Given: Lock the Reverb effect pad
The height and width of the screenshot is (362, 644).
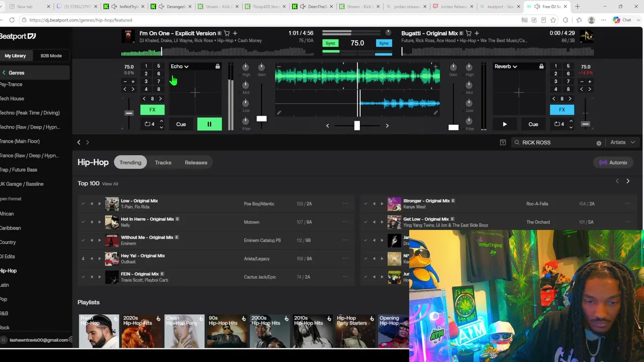Looking at the screenshot, I should pos(541,66).
